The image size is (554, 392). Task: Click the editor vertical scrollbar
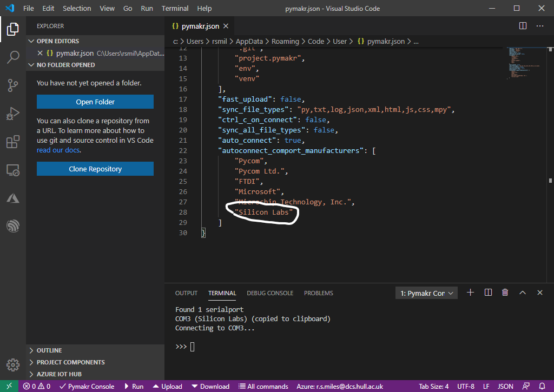(x=550, y=165)
